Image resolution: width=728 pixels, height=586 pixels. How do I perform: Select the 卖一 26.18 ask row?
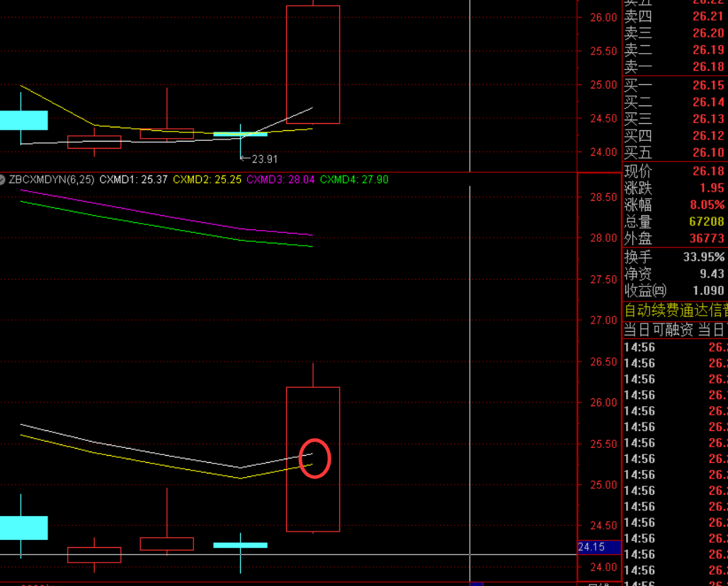click(x=675, y=67)
